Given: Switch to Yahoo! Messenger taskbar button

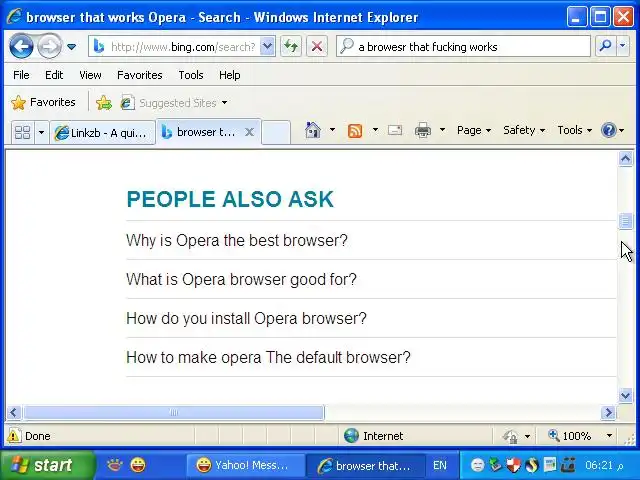Looking at the screenshot, I should [x=246, y=465].
